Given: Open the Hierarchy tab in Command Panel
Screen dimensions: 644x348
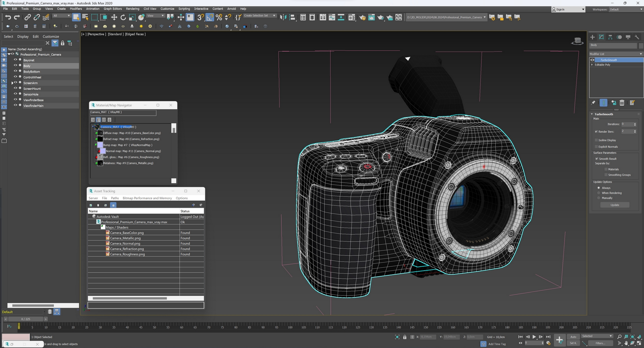Looking at the screenshot, I should [x=610, y=37].
